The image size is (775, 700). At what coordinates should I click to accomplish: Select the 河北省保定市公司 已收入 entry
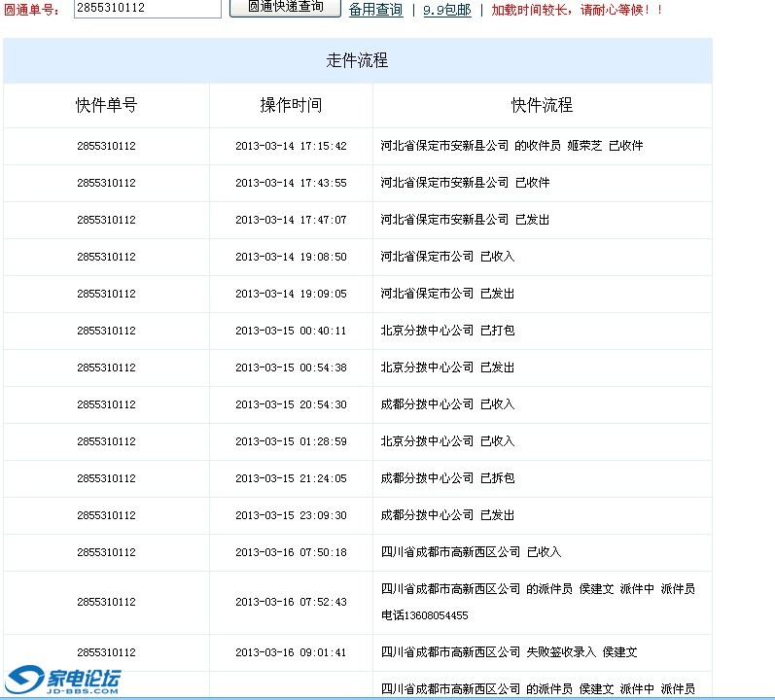click(447, 257)
